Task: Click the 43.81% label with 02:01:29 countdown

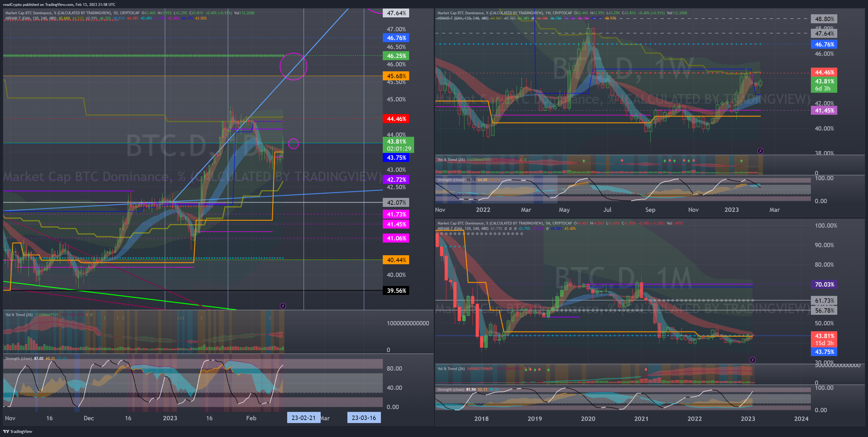Action: (398, 145)
